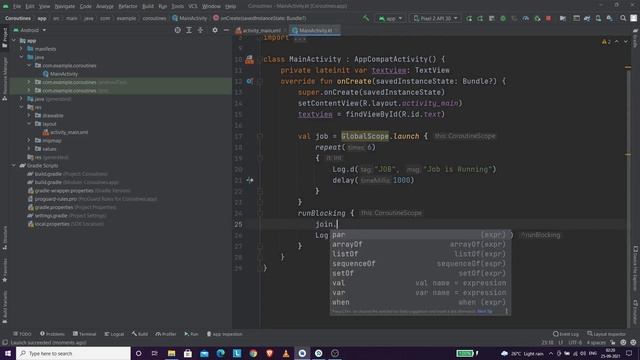
Task: Click the Apply Changes and Restart Activity icon
Action: coord(469,18)
